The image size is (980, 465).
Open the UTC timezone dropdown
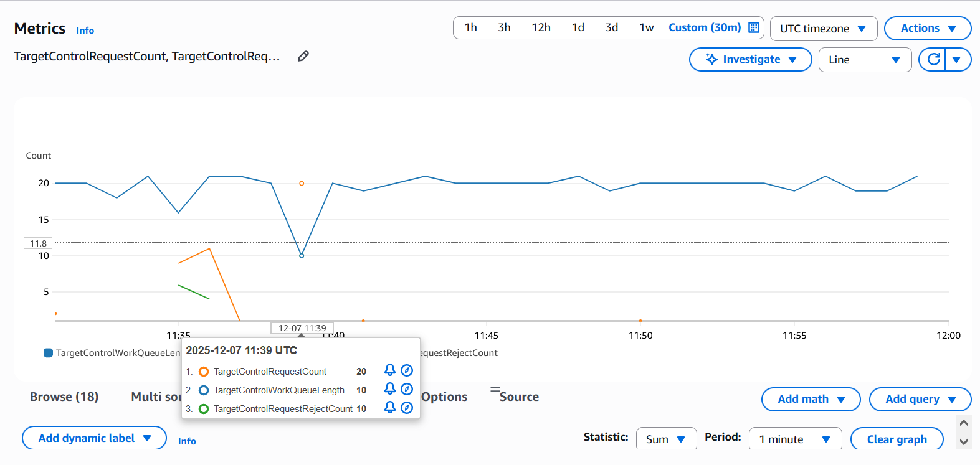click(823, 29)
